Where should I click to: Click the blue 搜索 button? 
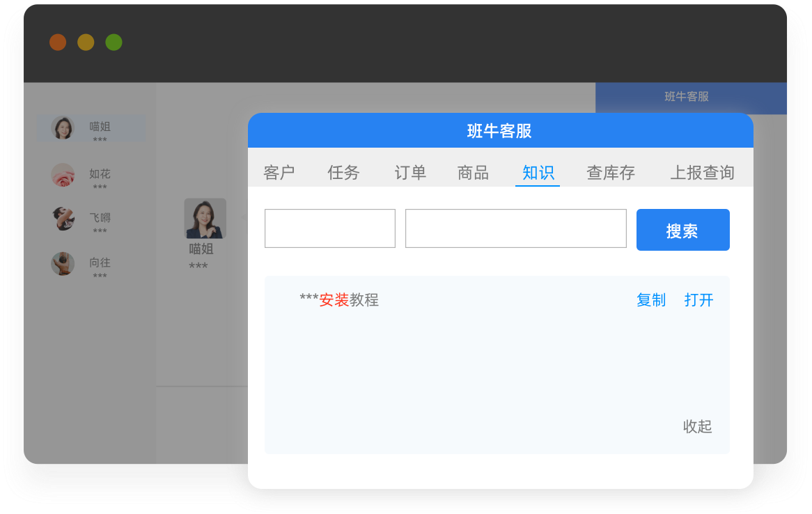682,230
